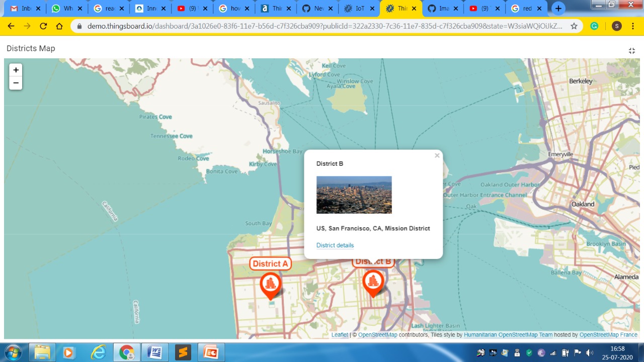Zoom out using the map minus control

[16, 83]
